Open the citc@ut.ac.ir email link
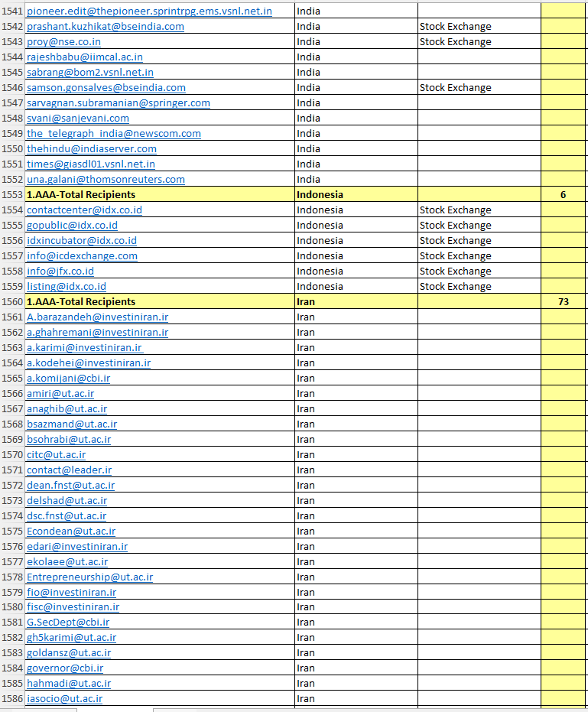Image resolution: width=588 pixels, height=712 pixels. point(57,454)
